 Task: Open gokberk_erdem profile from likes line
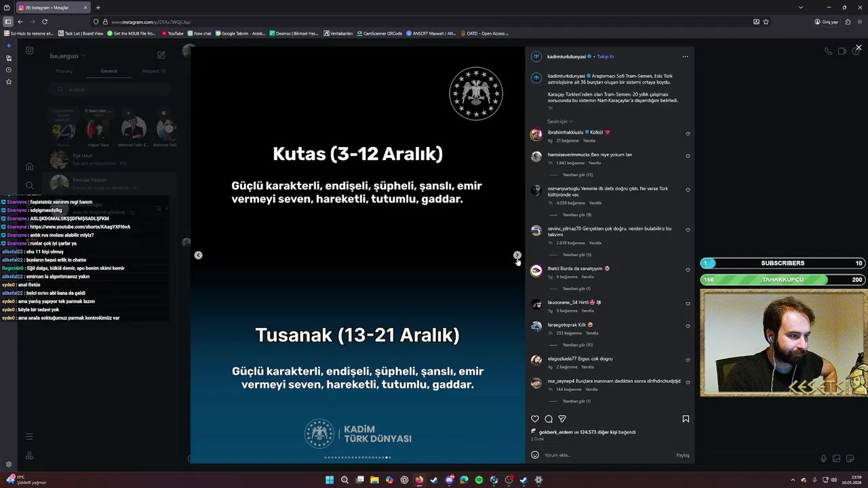(x=556, y=432)
